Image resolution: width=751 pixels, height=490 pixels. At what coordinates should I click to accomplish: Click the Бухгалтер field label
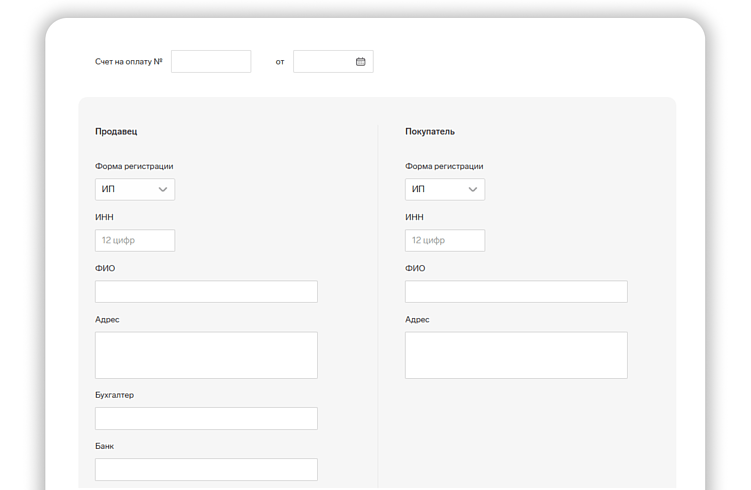point(114,395)
